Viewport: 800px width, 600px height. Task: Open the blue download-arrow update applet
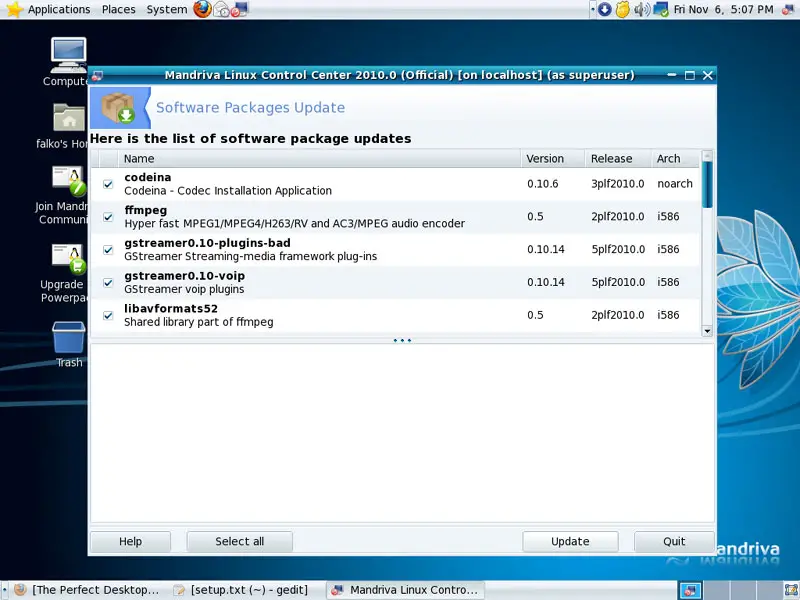(x=605, y=9)
